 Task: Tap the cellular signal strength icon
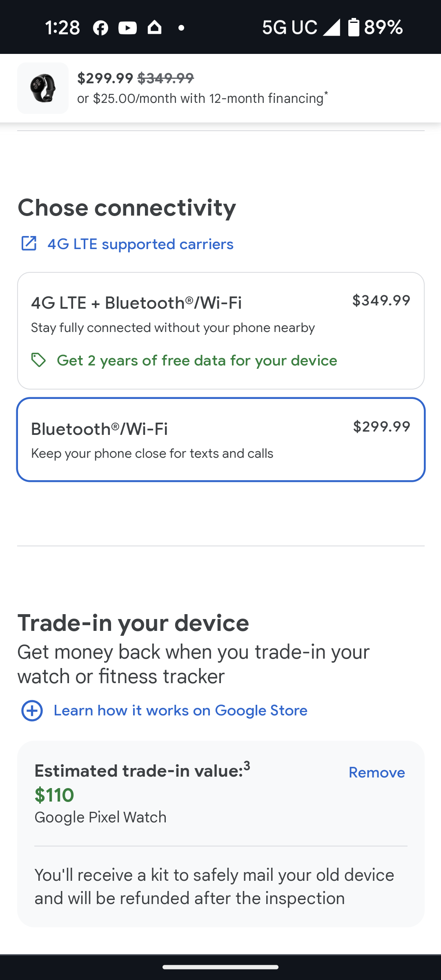(332, 27)
